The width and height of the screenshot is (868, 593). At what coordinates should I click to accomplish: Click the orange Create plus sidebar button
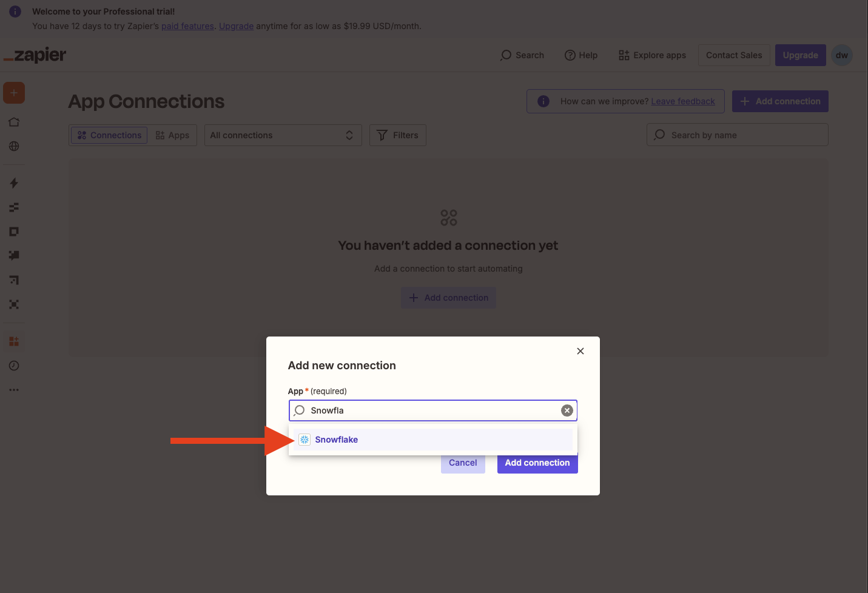[x=14, y=93]
